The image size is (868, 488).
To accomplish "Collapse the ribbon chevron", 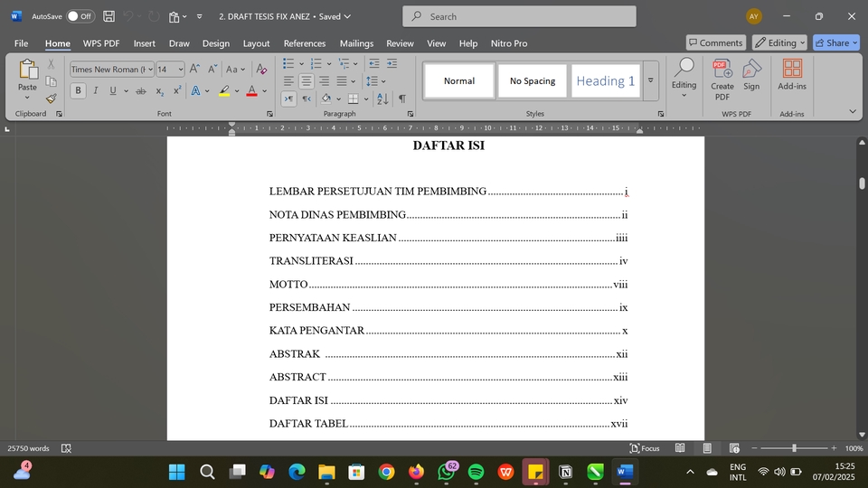I will 853,111.
